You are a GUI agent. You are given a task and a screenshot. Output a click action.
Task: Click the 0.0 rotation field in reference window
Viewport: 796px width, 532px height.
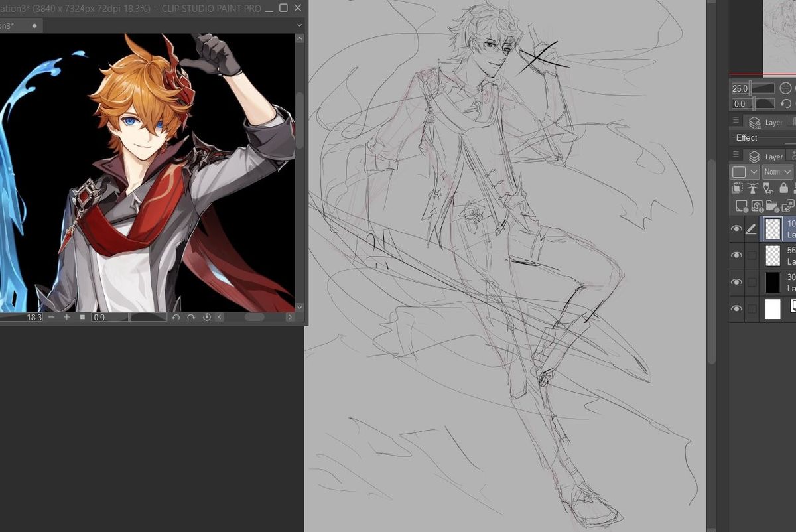99,318
